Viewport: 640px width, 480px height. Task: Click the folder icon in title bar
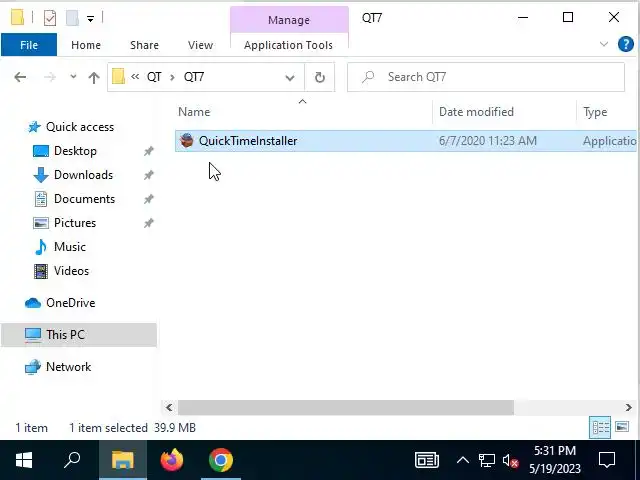[17, 18]
